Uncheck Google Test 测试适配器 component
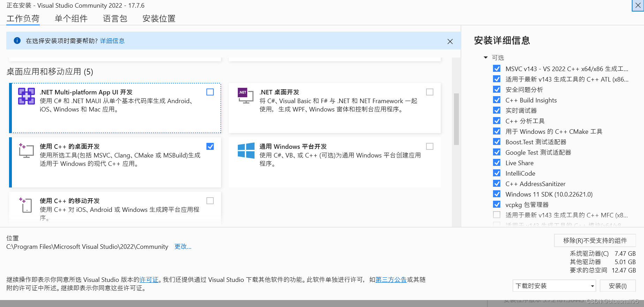Viewport: 644px width, 307px height. [497, 152]
